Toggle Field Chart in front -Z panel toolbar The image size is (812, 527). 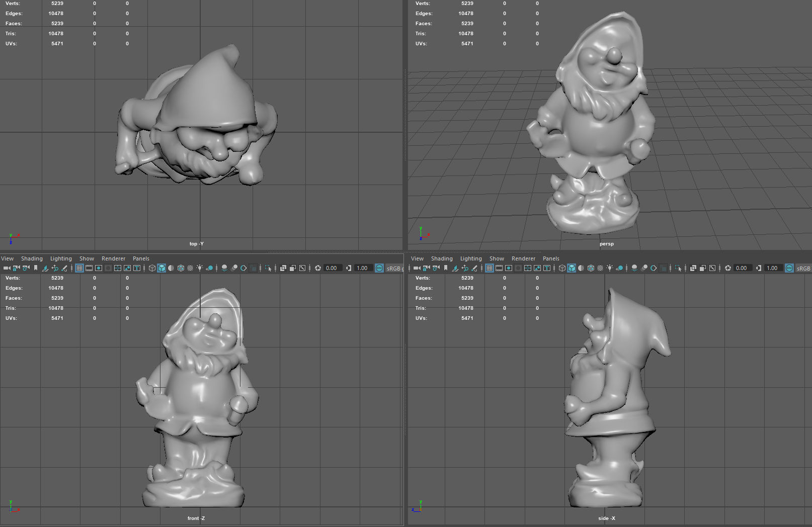[118, 268]
